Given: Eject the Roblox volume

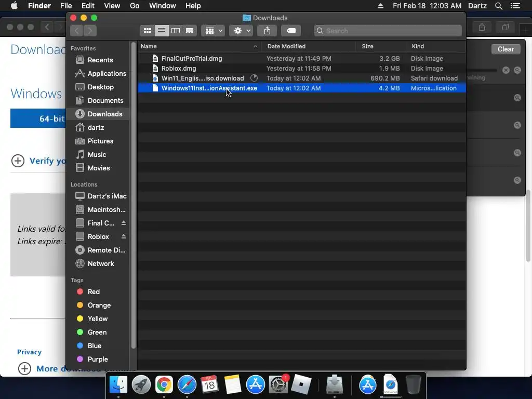Looking at the screenshot, I should point(124,236).
